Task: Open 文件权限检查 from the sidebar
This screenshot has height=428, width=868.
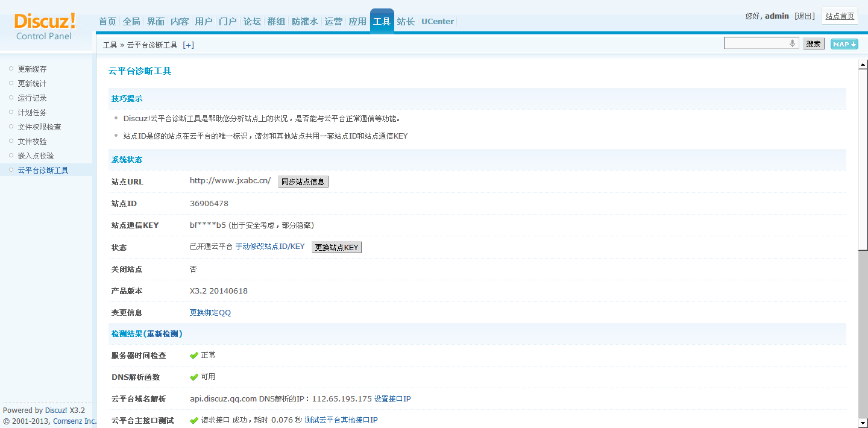Action: 39,127
